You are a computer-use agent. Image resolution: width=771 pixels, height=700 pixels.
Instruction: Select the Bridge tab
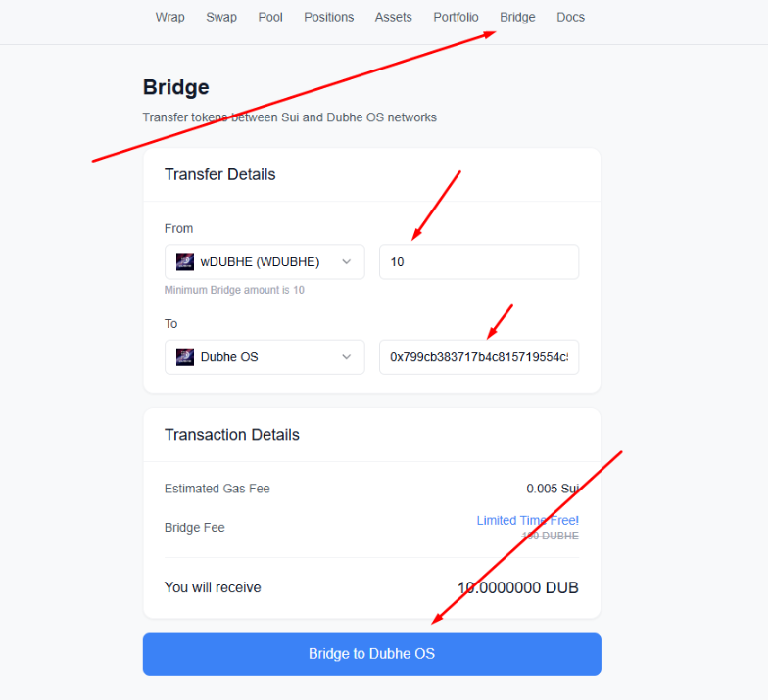coord(517,18)
